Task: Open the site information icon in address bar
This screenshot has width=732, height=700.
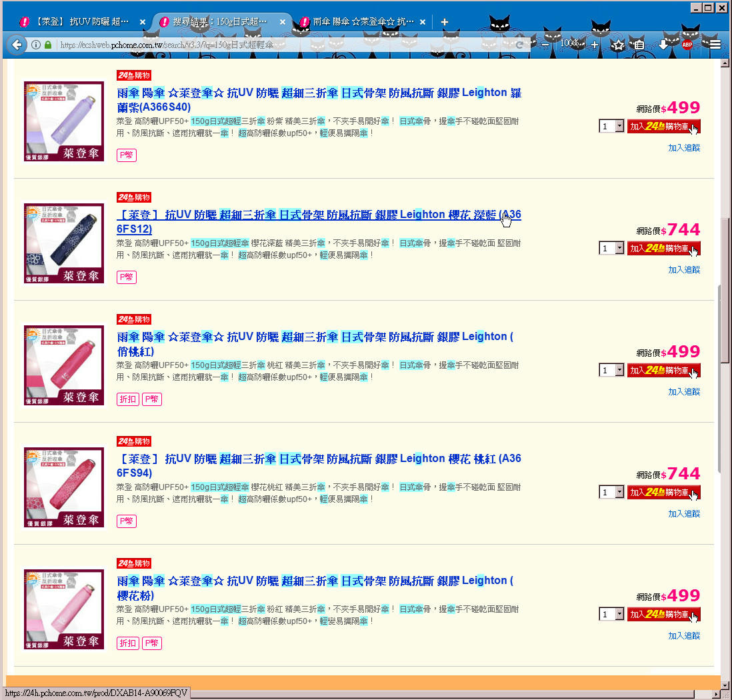Action: (36, 45)
